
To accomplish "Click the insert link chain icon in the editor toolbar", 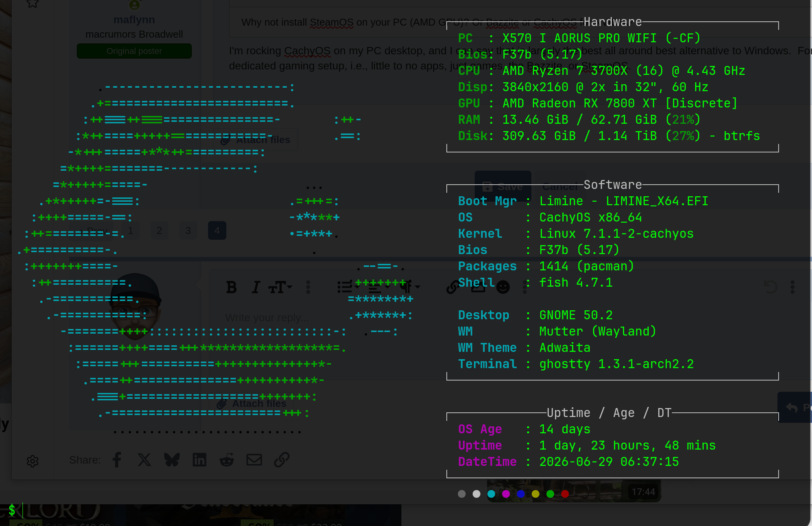I will click(x=453, y=287).
